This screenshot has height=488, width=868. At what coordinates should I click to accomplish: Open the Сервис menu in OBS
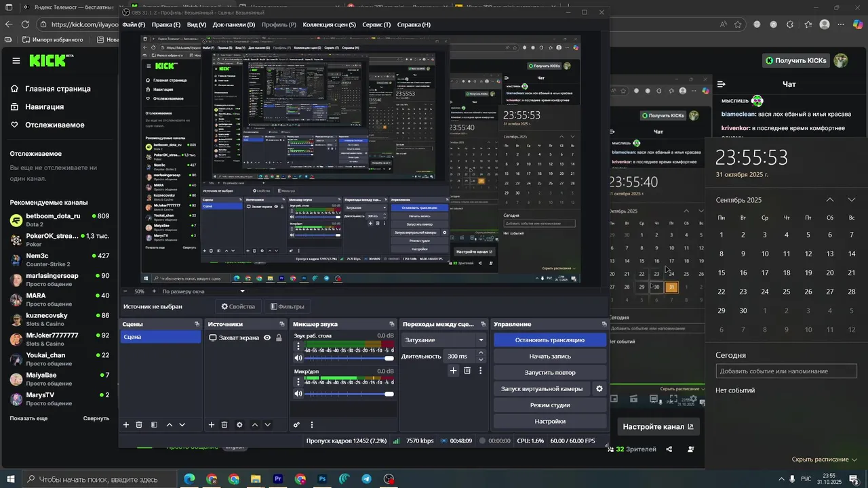(x=376, y=25)
